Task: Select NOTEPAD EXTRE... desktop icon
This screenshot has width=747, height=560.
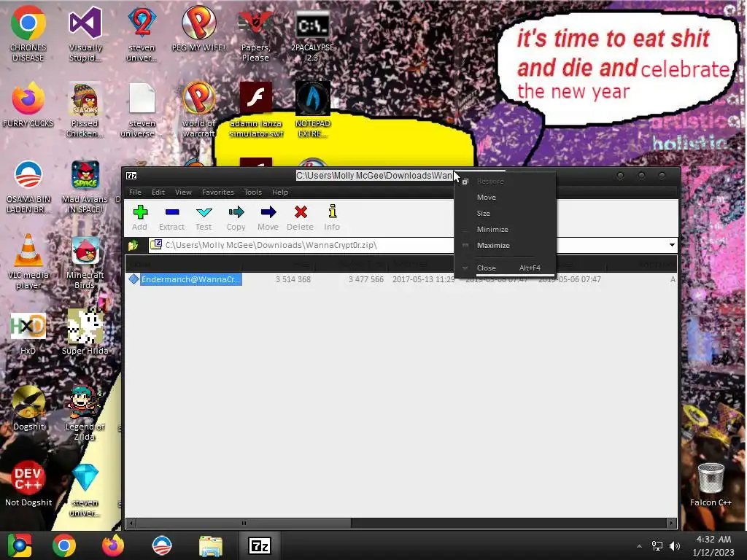Action: coord(312,109)
